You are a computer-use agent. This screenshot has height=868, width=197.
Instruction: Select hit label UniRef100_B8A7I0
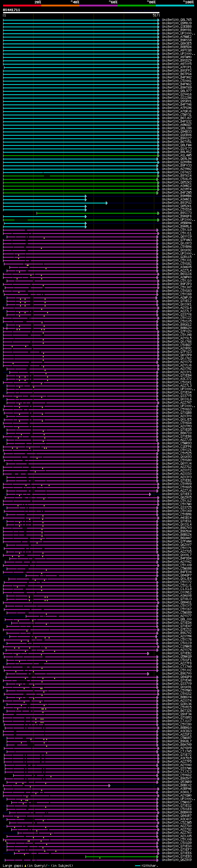(x=177, y=433)
